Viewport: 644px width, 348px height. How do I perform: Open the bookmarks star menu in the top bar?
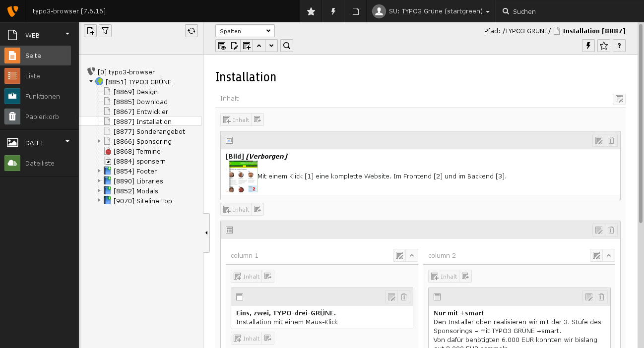pos(311,11)
